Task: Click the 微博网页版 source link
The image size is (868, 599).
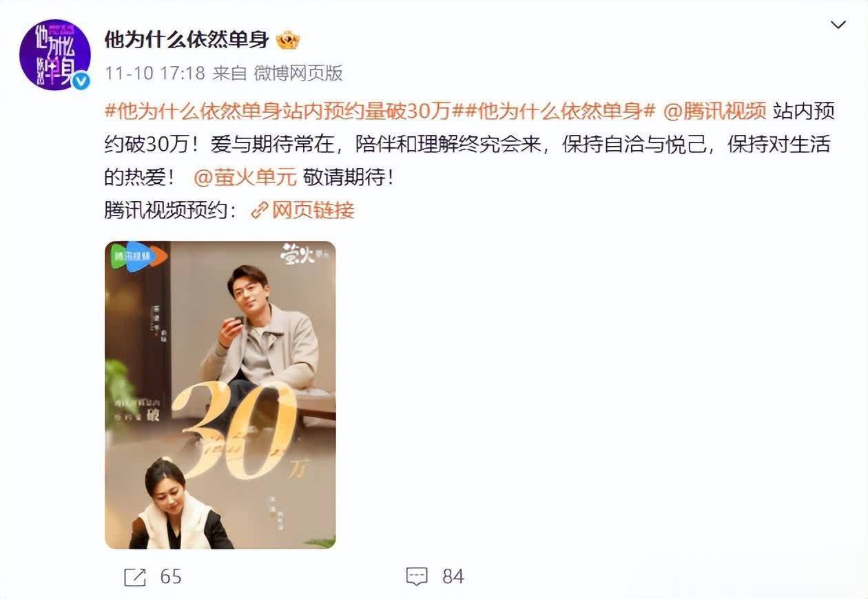Action: pos(298,73)
